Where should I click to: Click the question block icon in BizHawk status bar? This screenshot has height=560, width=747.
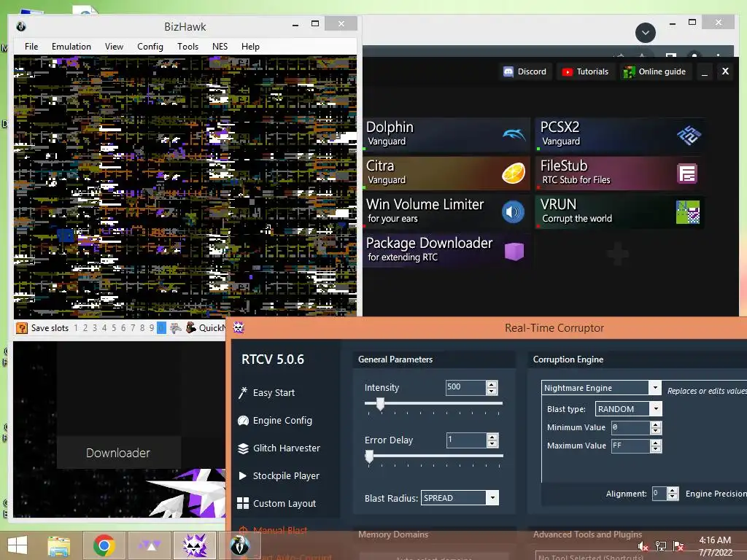pyautogui.click(x=21, y=328)
